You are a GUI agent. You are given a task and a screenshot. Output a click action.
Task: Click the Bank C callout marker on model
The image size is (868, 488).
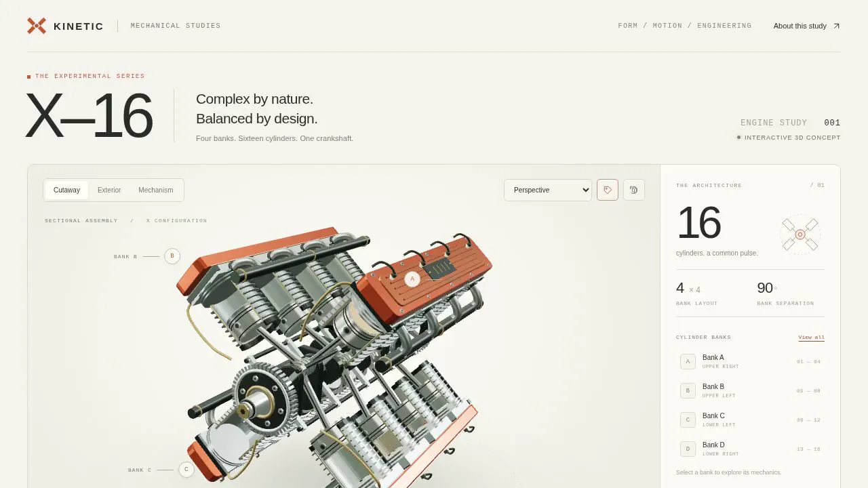(186, 469)
